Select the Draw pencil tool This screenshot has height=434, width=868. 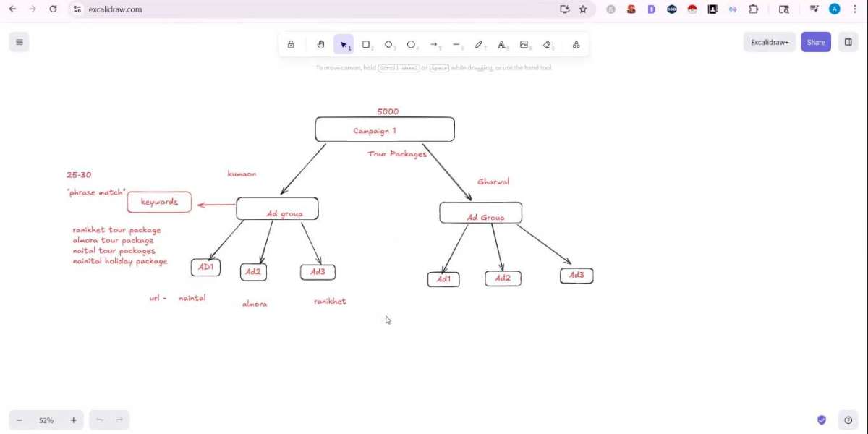coord(479,44)
